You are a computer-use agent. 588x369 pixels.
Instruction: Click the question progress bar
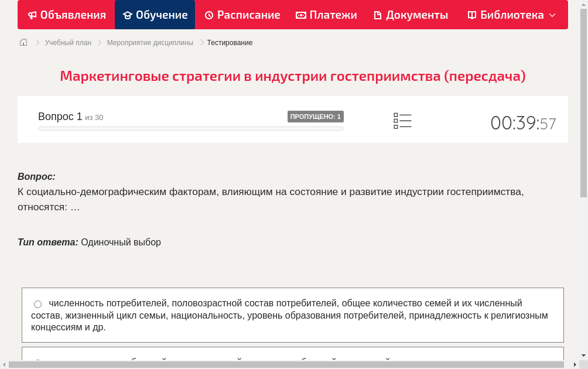[x=190, y=128]
